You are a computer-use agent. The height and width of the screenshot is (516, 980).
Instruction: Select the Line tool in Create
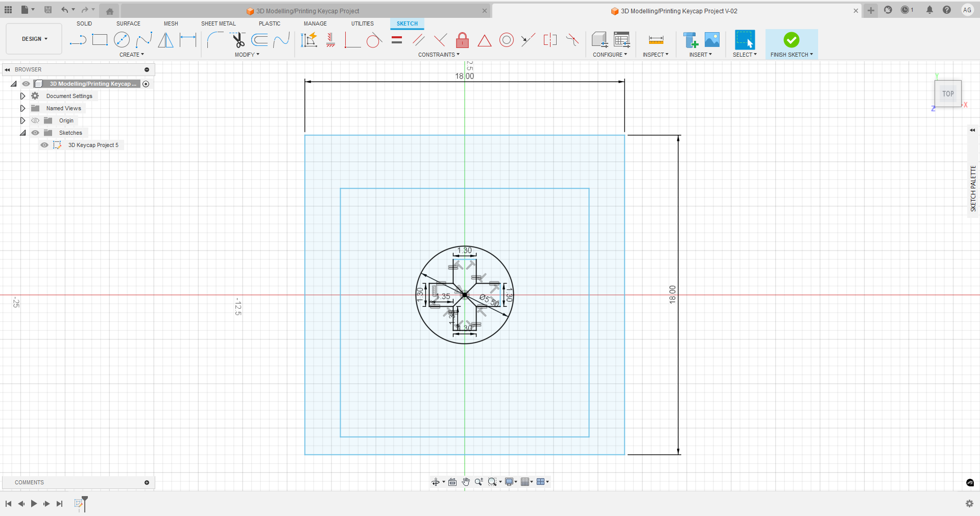pos(78,40)
